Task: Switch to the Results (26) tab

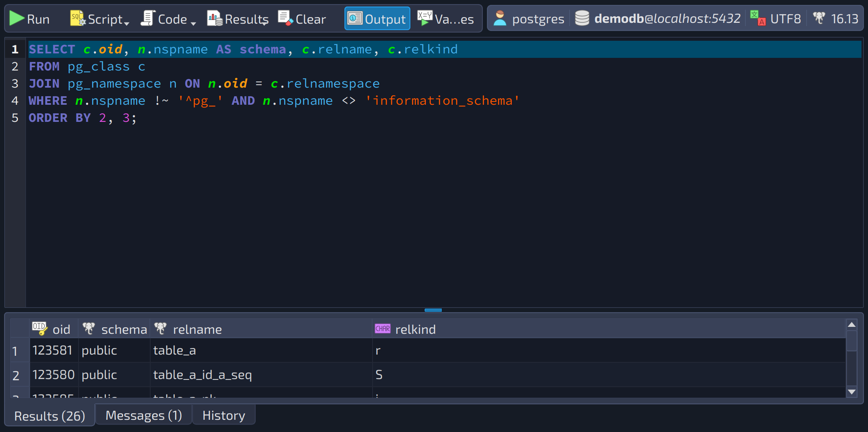Action: click(50, 416)
